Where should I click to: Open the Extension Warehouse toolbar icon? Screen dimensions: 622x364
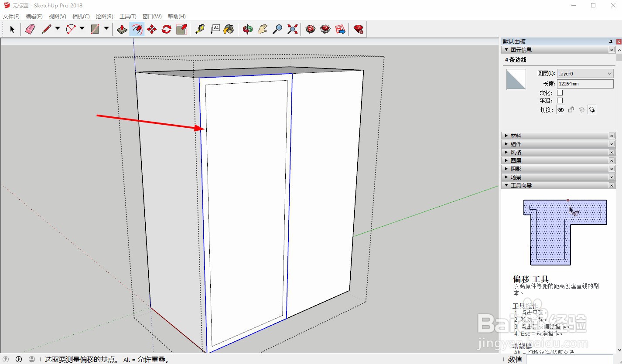325,29
